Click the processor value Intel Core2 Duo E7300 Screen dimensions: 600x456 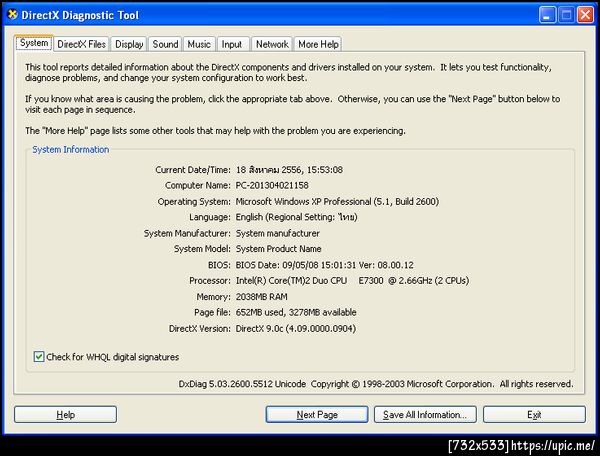coord(352,280)
